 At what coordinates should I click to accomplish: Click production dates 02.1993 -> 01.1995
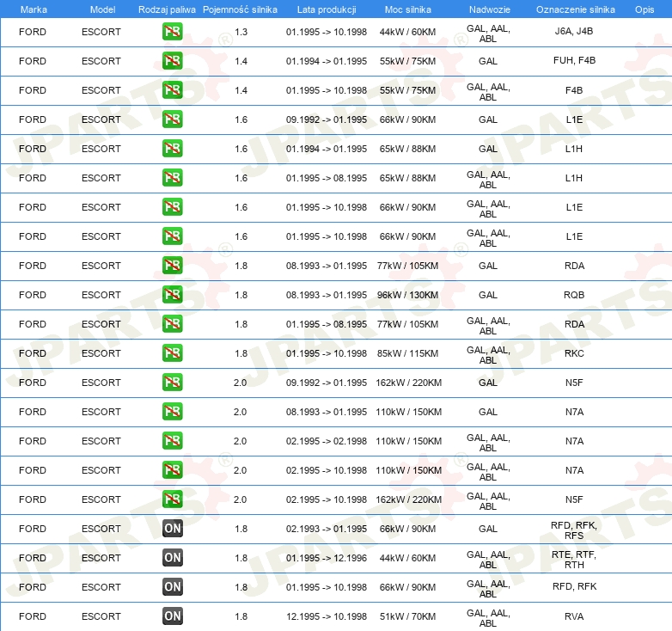[327, 529]
